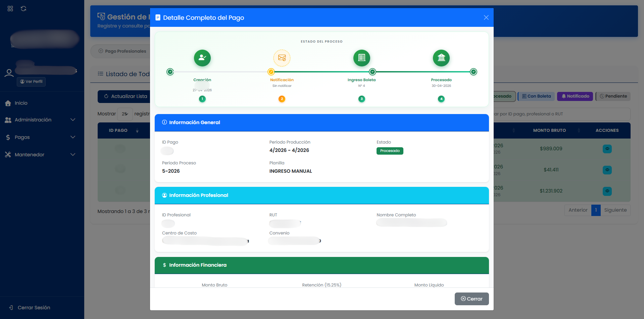The image size is (644, 319).
Task: Filter by Pendiente status
Action: click(613, 96)
